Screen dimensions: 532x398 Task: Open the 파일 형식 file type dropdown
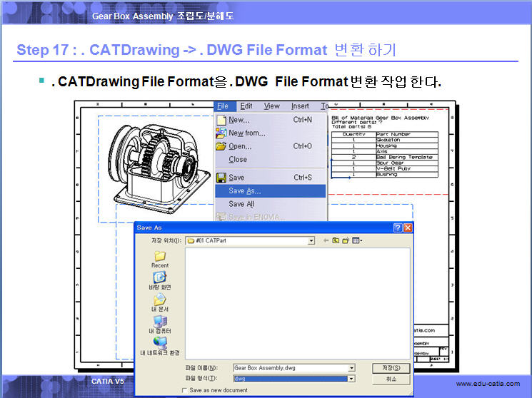pyautogui.click(x=351, y=379)
